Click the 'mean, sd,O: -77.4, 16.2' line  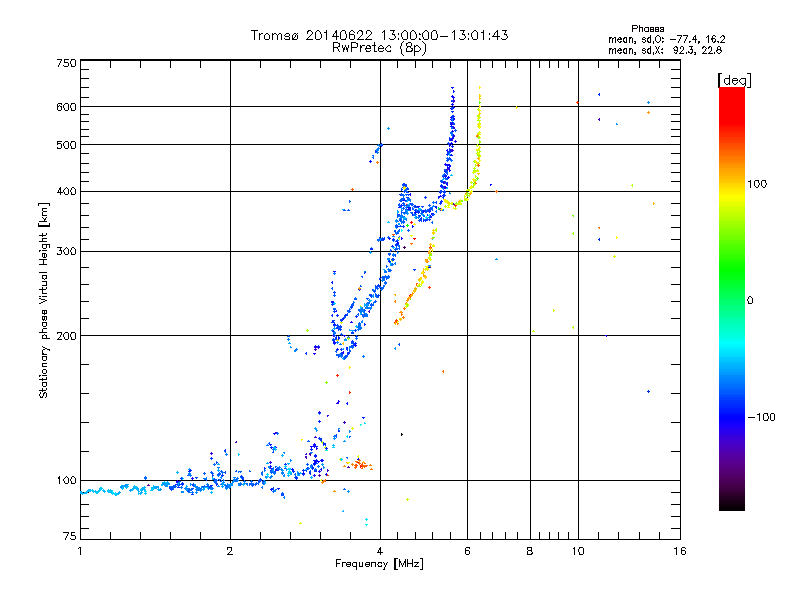click(x=666, y=39)
